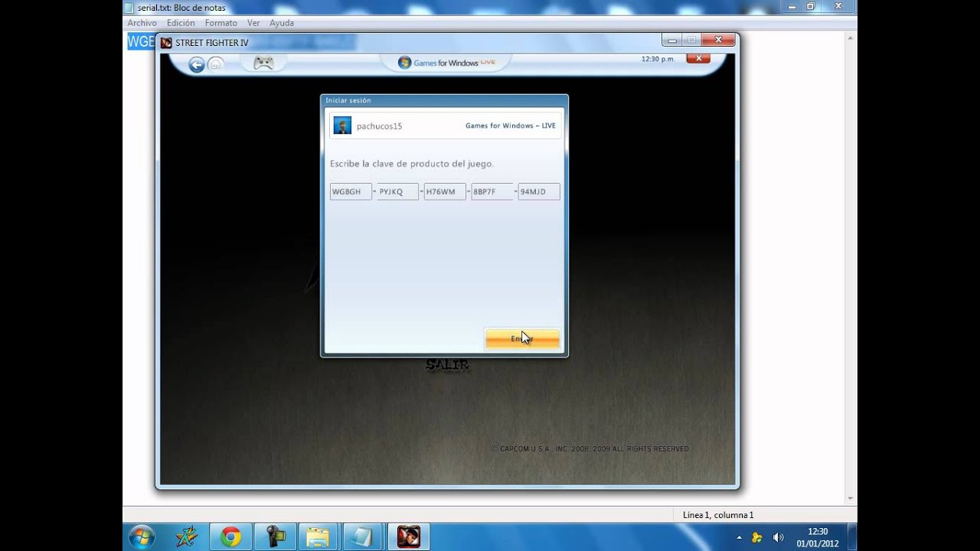Image resolution: width=980 pixels, height=551 pixels.
Task: Open the Ayuda menu in Bloc de notas
Action: [x=282, y=23]
